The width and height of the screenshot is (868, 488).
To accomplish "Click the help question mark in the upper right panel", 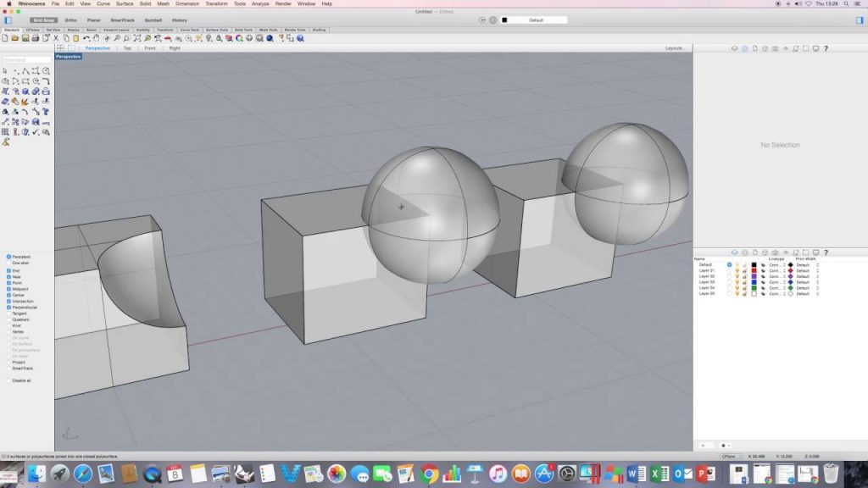I will point(826,48).
